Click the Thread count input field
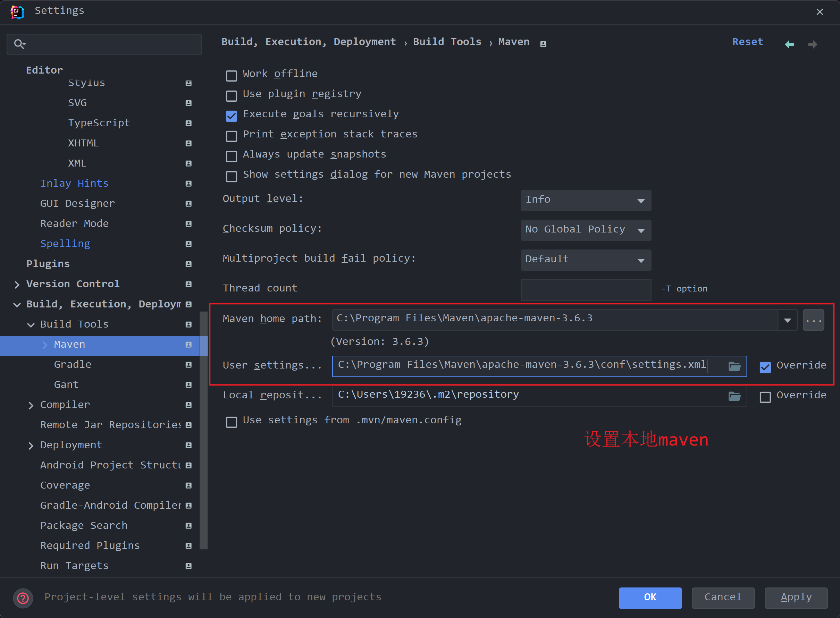Image resolution: width=840 pixels, height=618 pixels. (586, 289)
